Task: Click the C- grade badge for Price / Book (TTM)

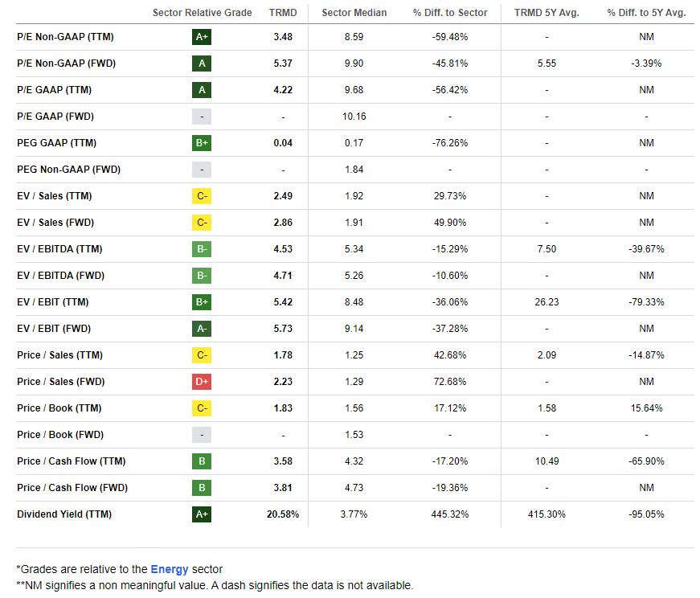Action: point(202,408)
